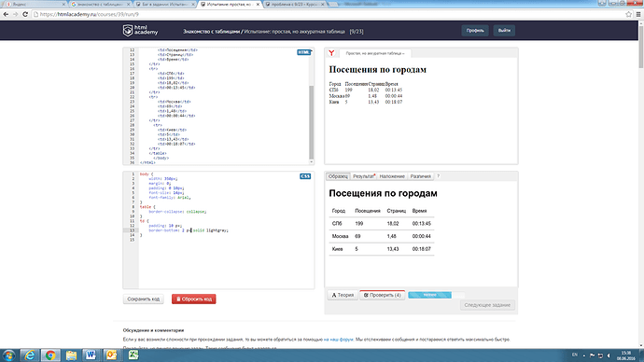Click the Следующее задание button
Screen dimensions: 644x362
tap(487, 305)
